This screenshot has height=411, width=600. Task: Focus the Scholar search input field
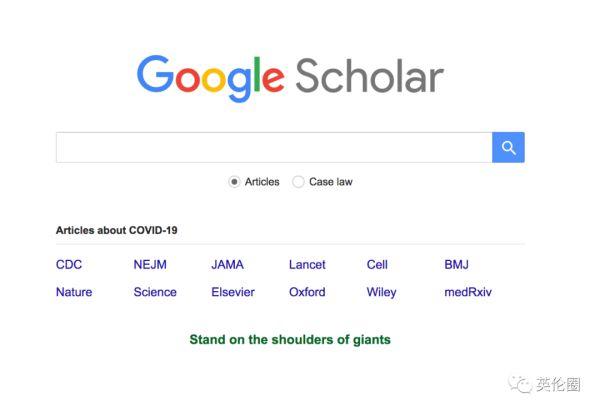click(274, 147)
